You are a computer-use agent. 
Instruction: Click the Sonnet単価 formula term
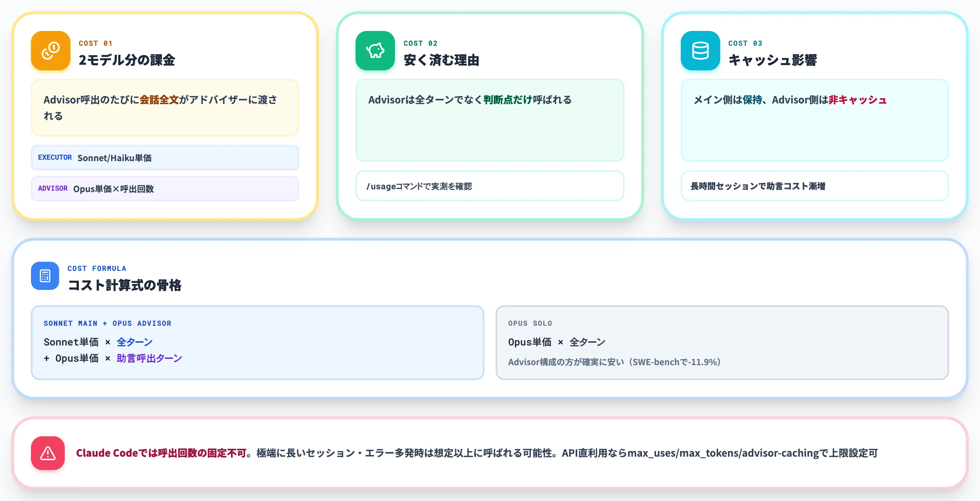click(x=71, y=342)
